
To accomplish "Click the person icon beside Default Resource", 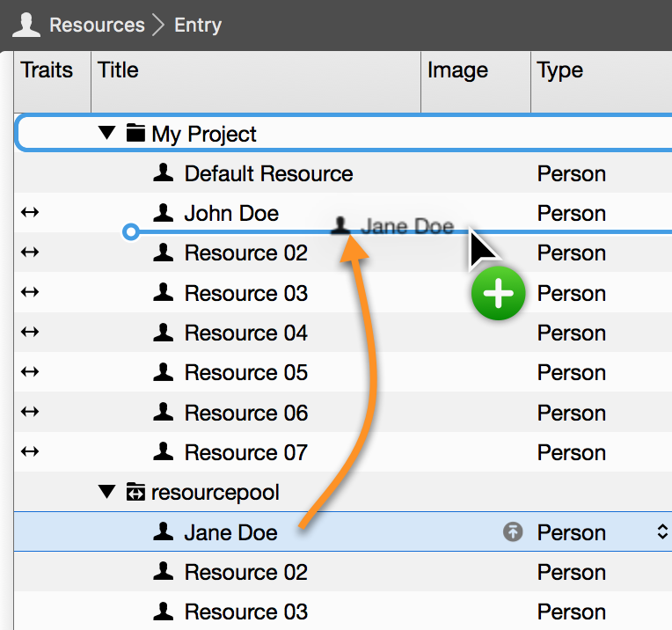I will click(163, 173).
